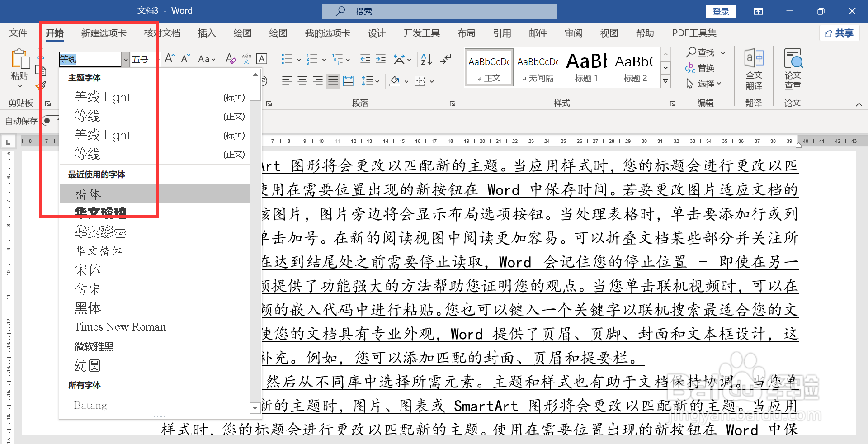Click the Increase Font Size icon

click(x=170, y=59)
